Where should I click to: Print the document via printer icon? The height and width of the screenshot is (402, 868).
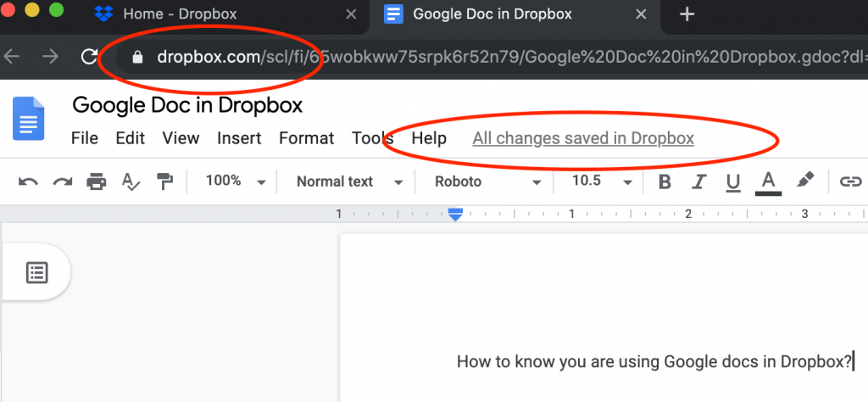click(97, 181)
